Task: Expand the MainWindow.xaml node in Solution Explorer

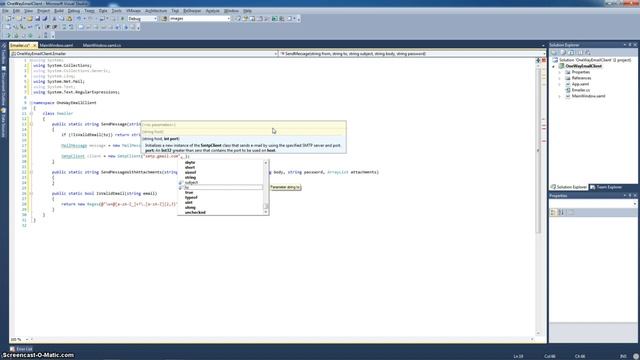Action: tap(560, 96)
